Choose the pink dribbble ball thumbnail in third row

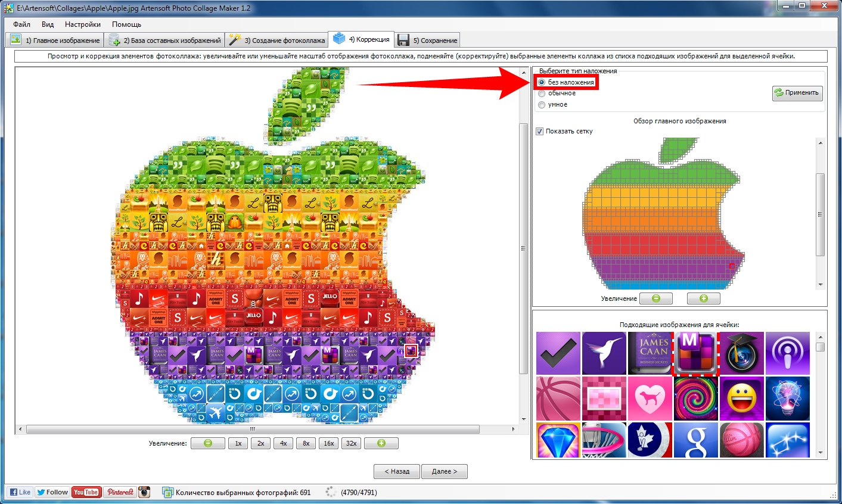coord(742,440)
